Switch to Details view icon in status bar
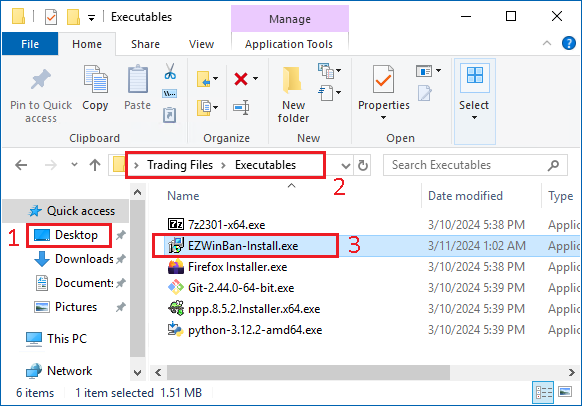Screen dimensions: 582x406 click(543, 392)
